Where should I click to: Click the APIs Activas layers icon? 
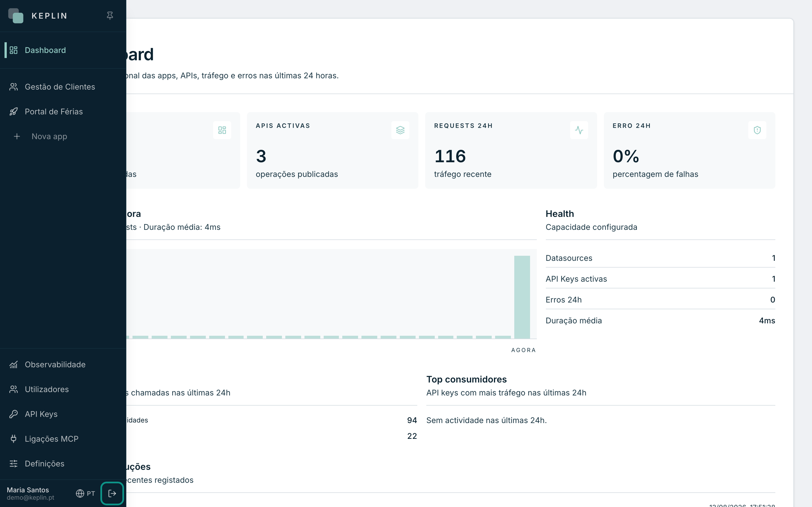pos(400,130)
